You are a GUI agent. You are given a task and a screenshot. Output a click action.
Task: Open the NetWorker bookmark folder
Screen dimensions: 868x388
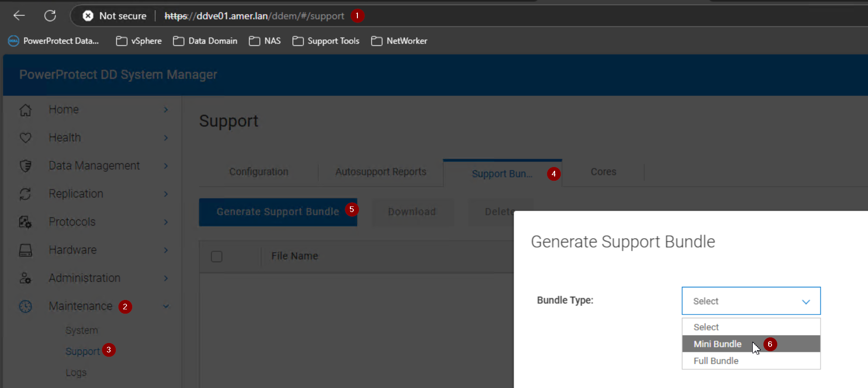tap(399, 41)
